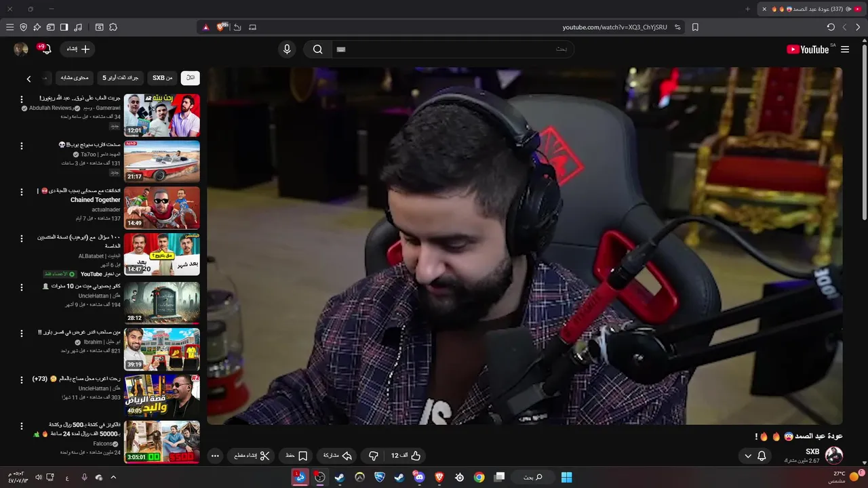Click the Brave VPN shield icon in toolbar
The width and height of the screenshot is (868, 488).
tap(24, 27)
